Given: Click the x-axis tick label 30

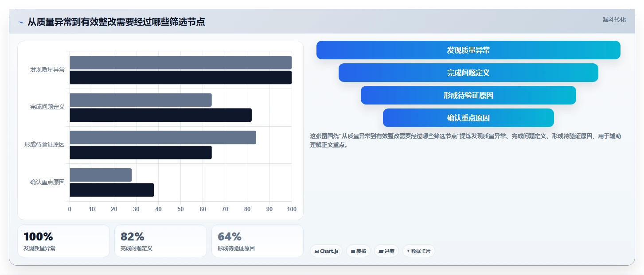Looking at the screenshot, I should [x=136, y=209].
